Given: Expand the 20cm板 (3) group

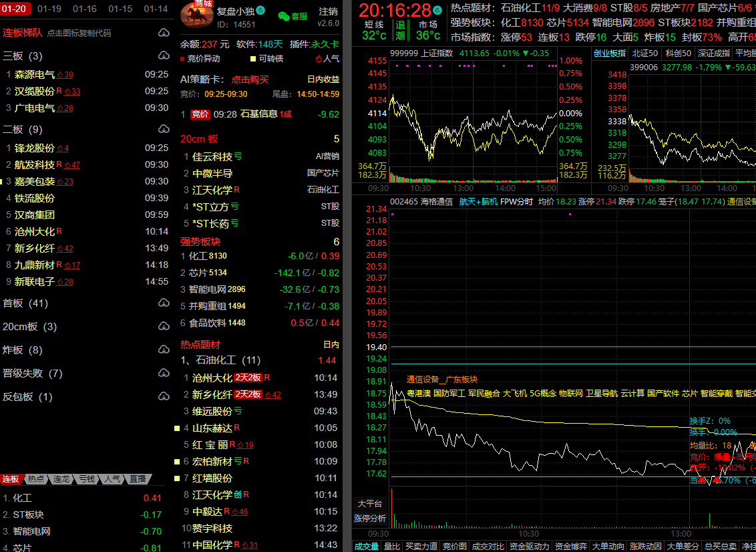Looking at the screenshot, I should coord(29,327).
